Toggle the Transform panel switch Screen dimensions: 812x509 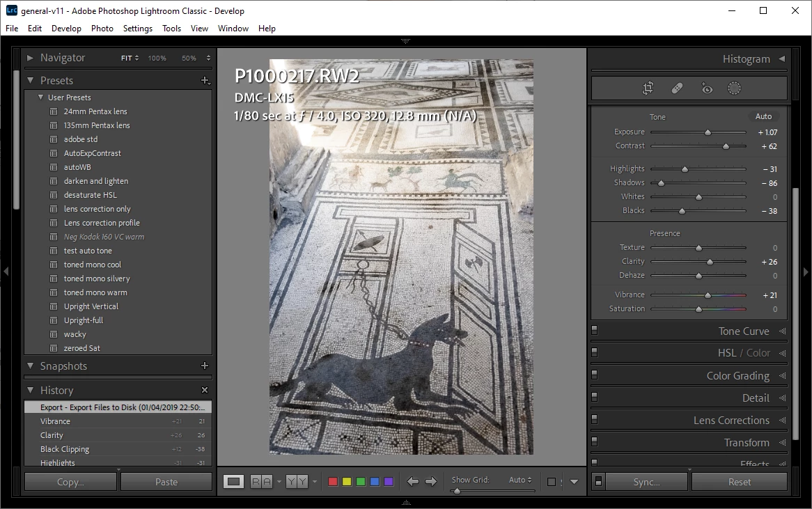click(595, 441)
